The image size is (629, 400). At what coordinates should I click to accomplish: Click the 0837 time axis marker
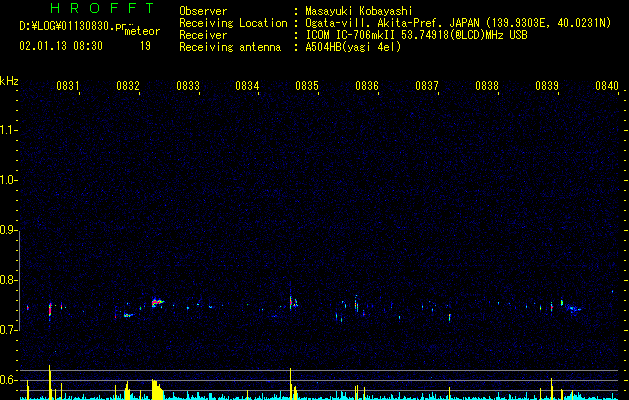pyautogui.click(x=427, y=86)
